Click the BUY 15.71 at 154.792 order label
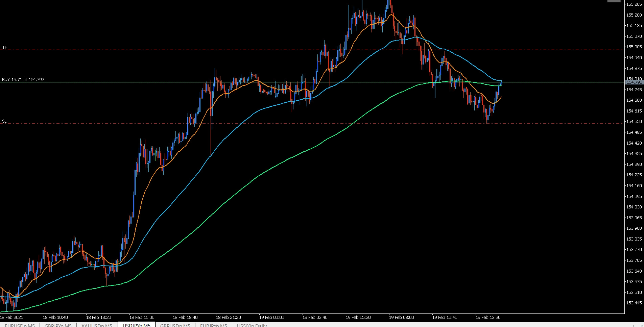Image resolution: width=644 pixels, height=327 pixels. click(x=23, y=80)
